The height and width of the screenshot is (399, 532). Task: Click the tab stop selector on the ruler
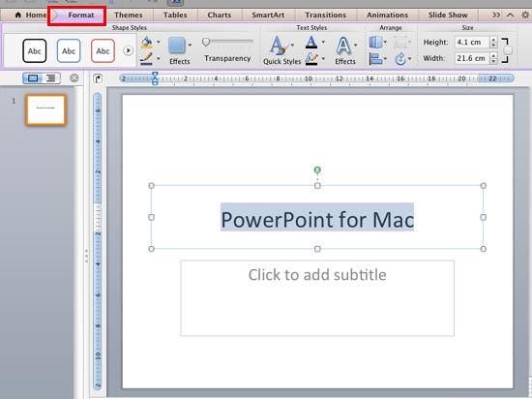(x=98, y=78)
